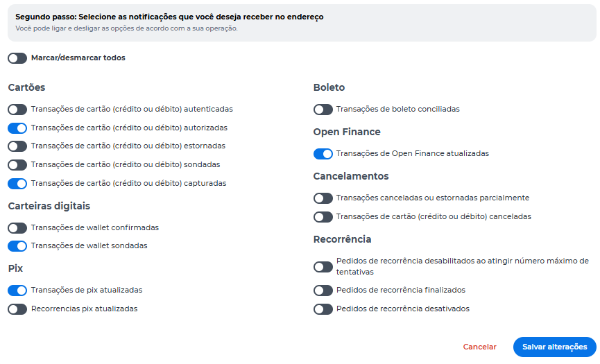This screenshot has height=364, width=600.
Task: Disable the cartão autorizadas transactions toggle
Action: click(17, 128)
